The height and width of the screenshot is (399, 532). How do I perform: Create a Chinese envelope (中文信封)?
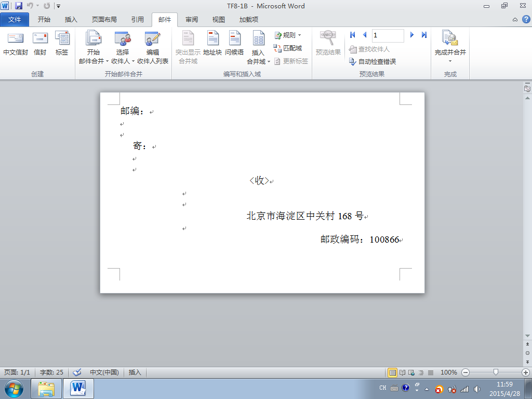(16, 44)
